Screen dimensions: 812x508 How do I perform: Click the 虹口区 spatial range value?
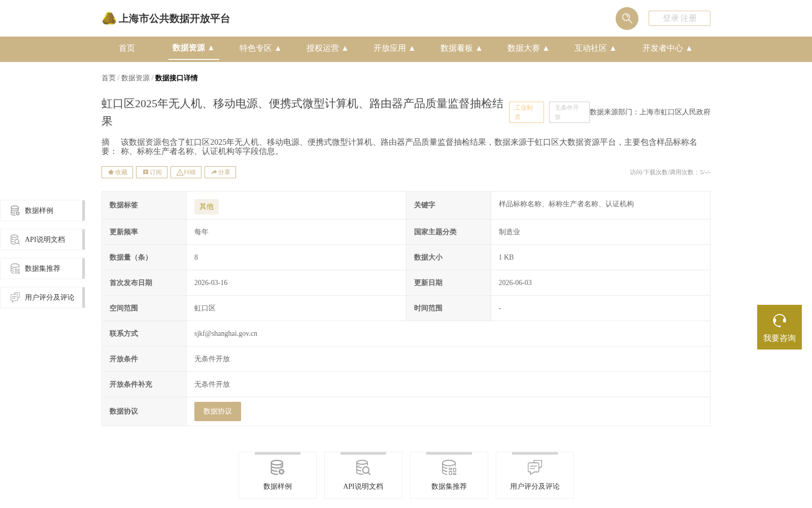coord(205,308)
